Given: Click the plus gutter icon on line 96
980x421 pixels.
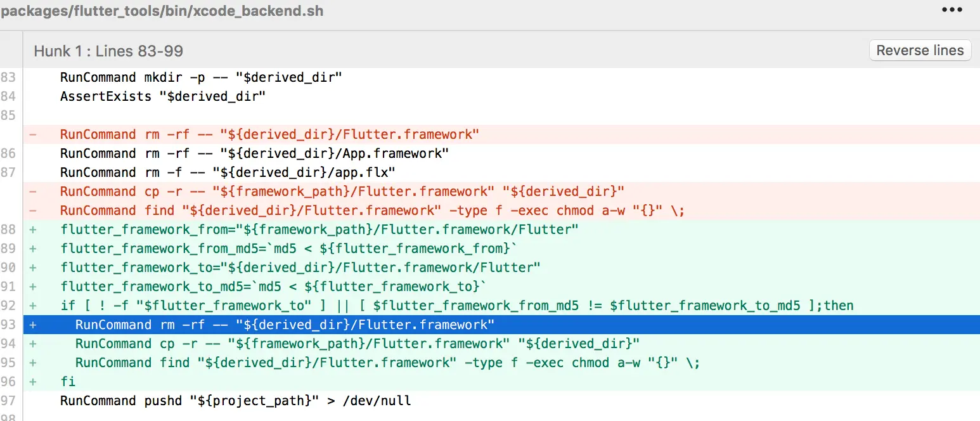Looking at the screenshot, I should (32, 381).
